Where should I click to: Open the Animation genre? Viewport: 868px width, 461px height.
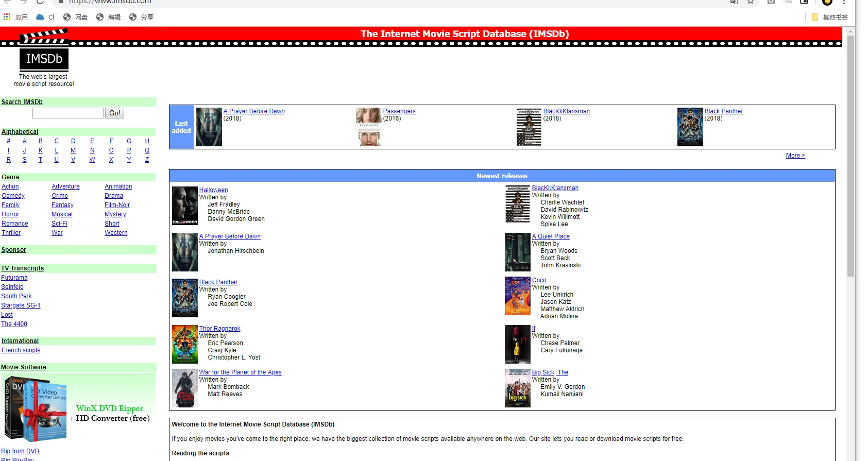pyautogui.click(x=118, y=186)
